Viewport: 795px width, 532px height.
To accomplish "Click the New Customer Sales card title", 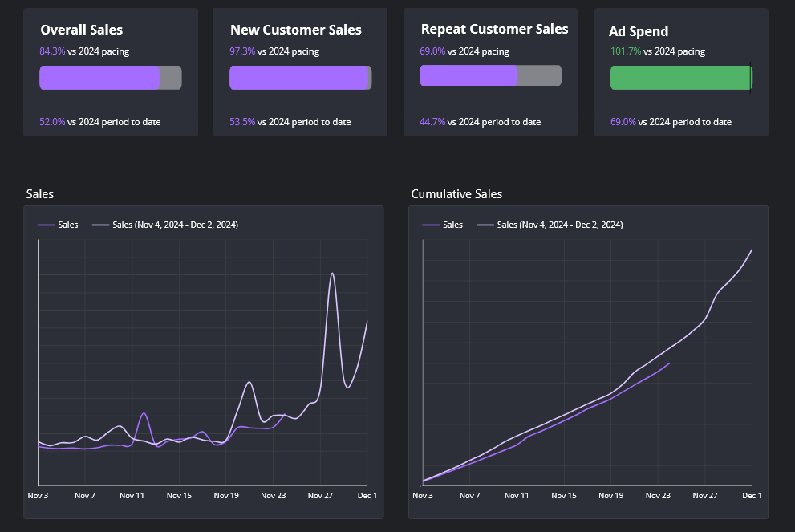I will point(296,30).
